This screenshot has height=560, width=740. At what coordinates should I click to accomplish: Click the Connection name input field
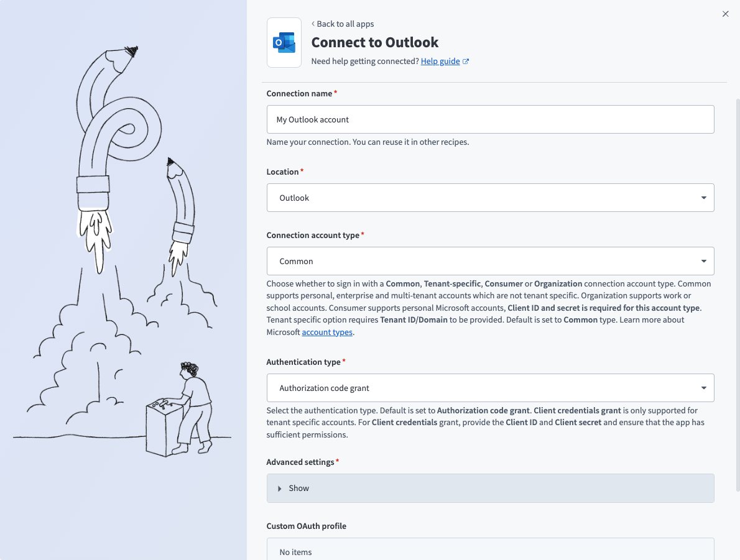tap(490, 119)
